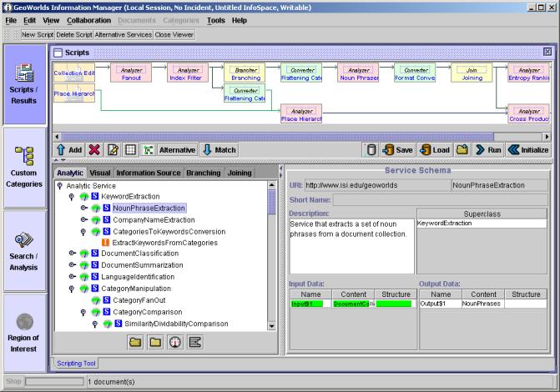Click the NounPhrases output content cell
The width and height of the screenshot is (560, 392).
[x=482, y=304]
